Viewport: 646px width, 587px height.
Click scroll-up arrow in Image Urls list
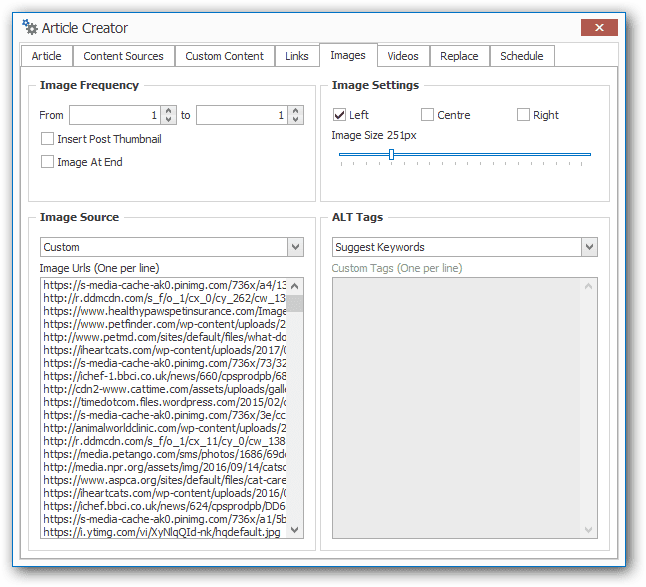pyautogui.click(x=295, y=286)
